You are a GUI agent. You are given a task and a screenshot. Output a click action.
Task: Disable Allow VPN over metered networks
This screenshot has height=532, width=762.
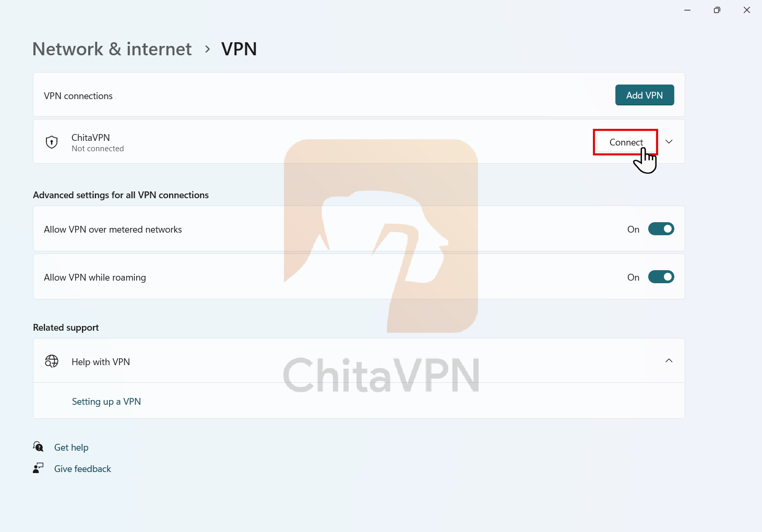(x=661, y=229)
